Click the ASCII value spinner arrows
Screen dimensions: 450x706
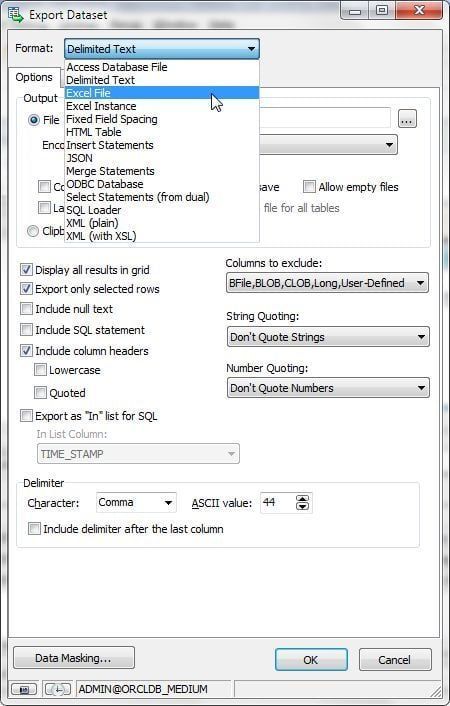[x=302, y=502]
